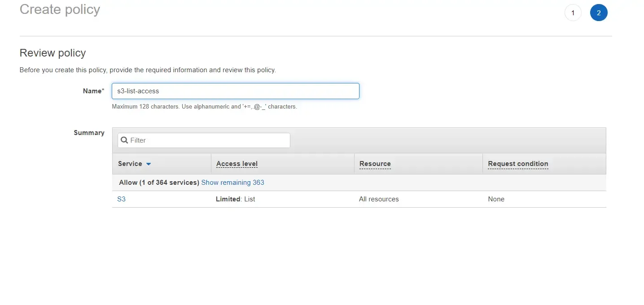Click the Review policy heading

pos(53,52)
